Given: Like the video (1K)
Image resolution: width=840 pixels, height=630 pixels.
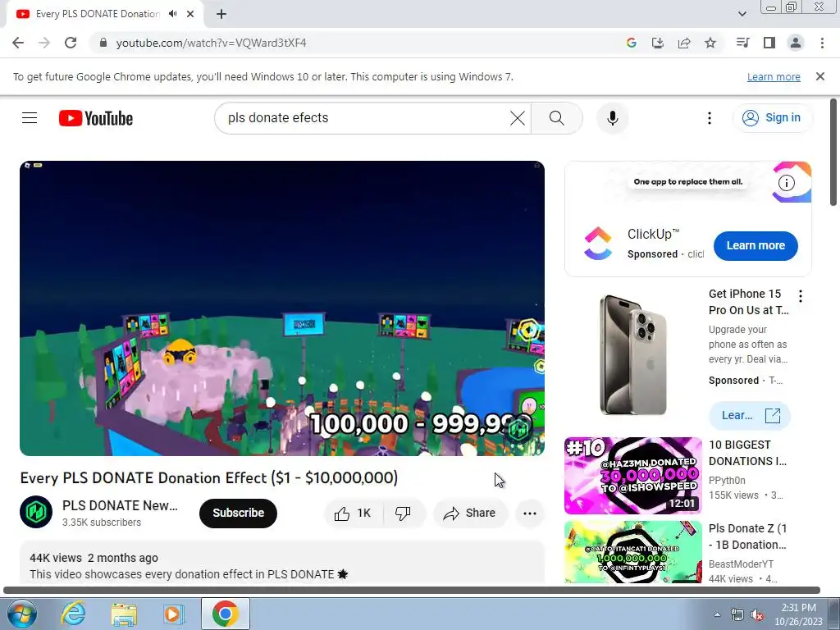Looking at the screenshot, I should 353,514.
